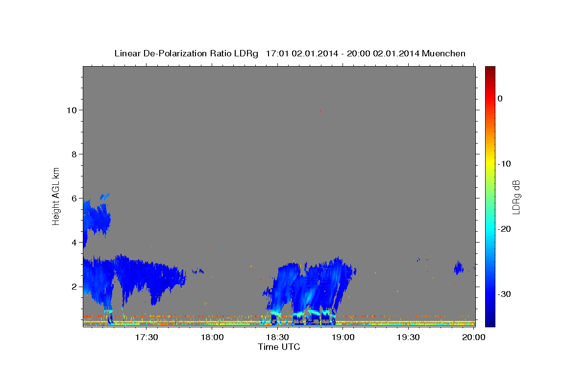Click the plot title "Linear De-Polarization Ratio LDRg"
The height and width of the screenshot is (392, 588).
[x=186, y=53]
